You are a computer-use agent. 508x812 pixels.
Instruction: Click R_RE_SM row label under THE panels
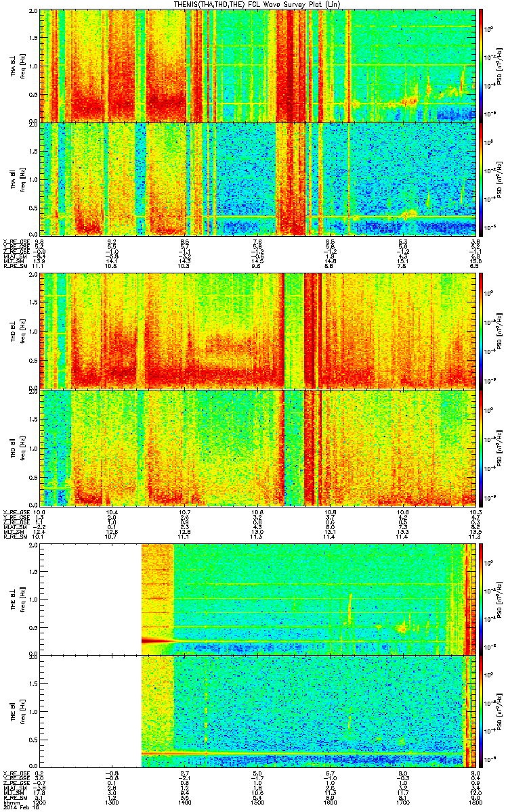(x=14, y=798)
